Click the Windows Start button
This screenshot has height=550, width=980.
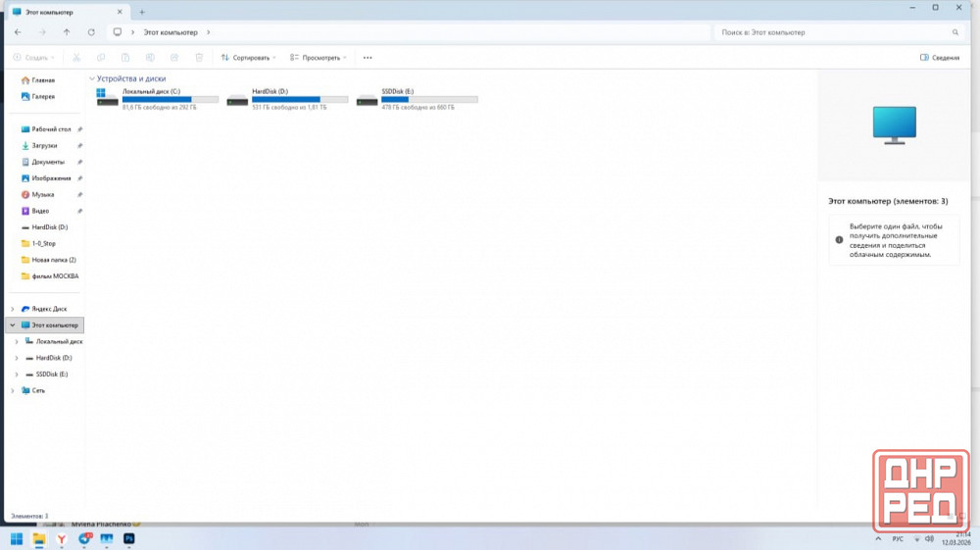17,538
